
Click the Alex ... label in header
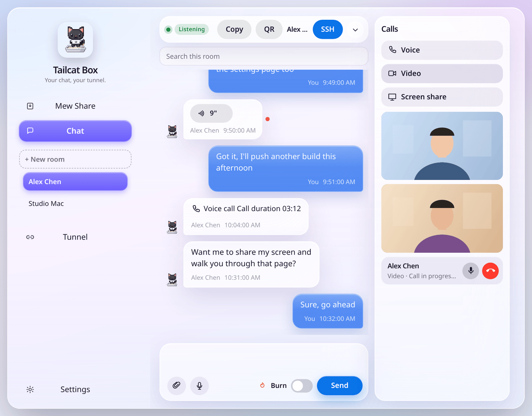297,29
